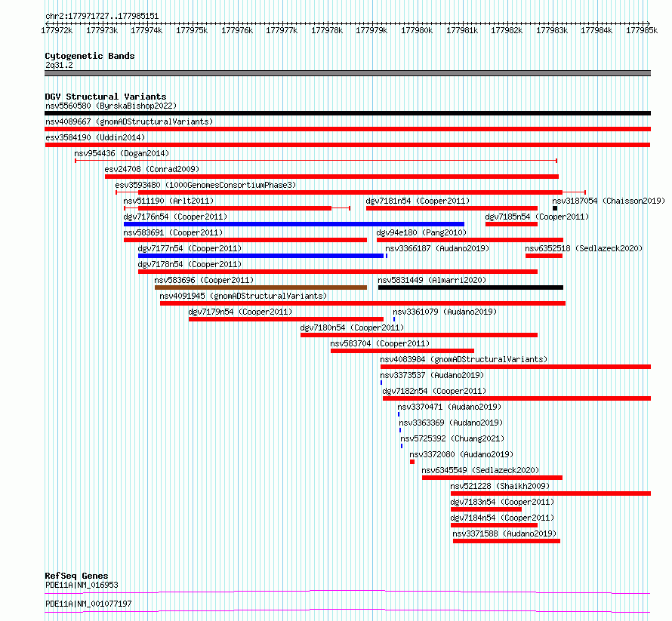Select the blue dgv7176n54 variant bar
Screen dimensions: 672x621
point(294,224)
